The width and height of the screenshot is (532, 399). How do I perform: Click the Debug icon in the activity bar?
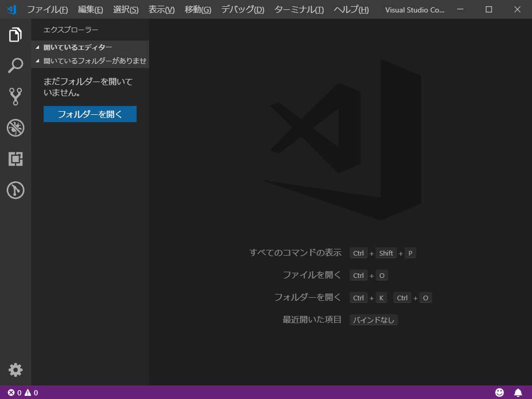15,128
